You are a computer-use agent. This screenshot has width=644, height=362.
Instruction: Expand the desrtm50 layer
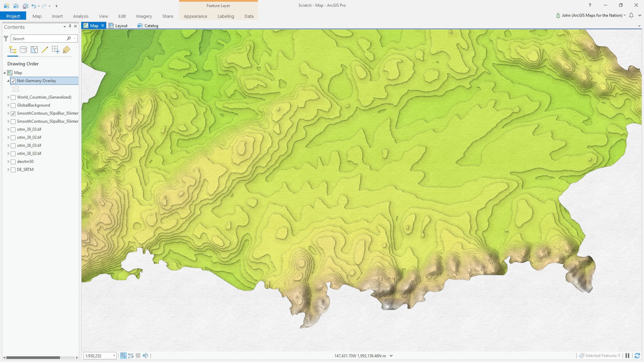click(x=8, y=162)
